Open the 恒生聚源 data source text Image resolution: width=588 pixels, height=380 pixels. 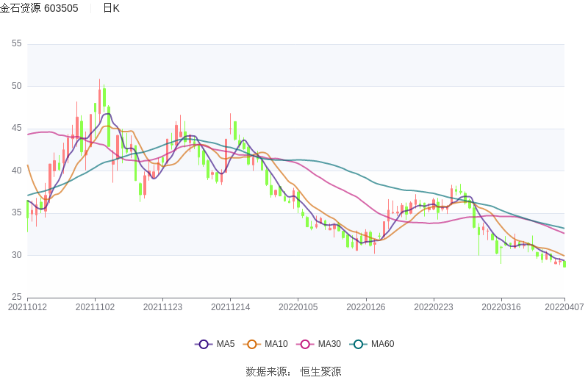click(x=320, y=371)
